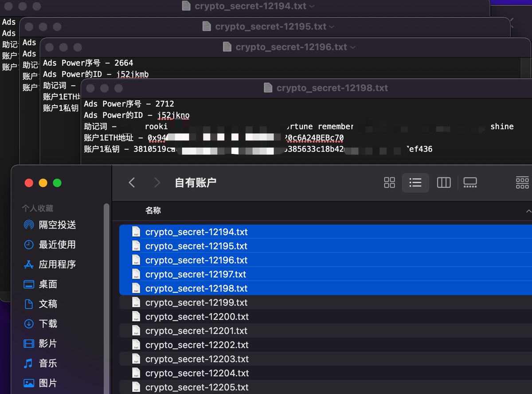Click the 个人收藏 sidebar section header
532x394 pixels.
click(38, 208)
